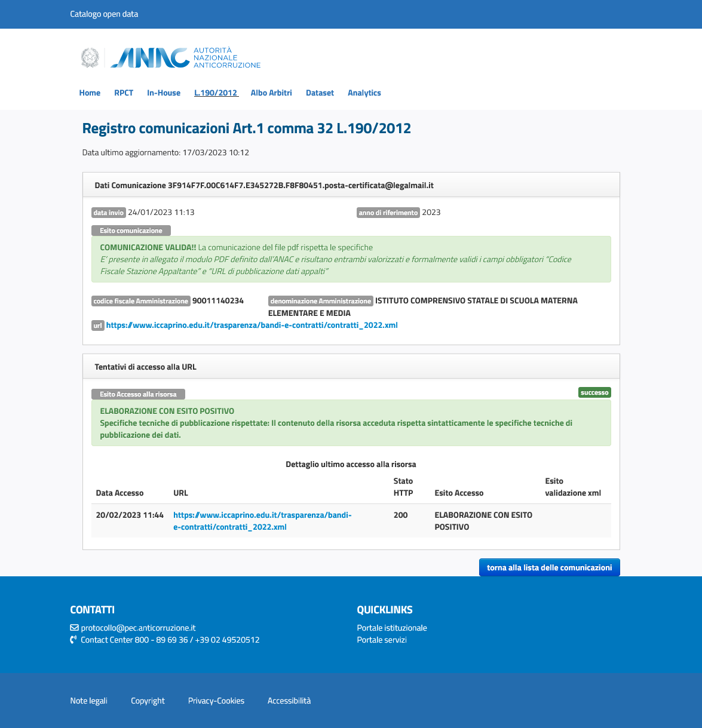Open the In-House navigation item

tap(164, 93)
